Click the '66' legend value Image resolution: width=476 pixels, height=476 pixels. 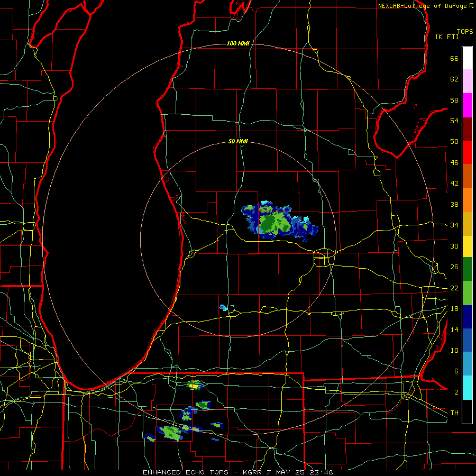454,59
